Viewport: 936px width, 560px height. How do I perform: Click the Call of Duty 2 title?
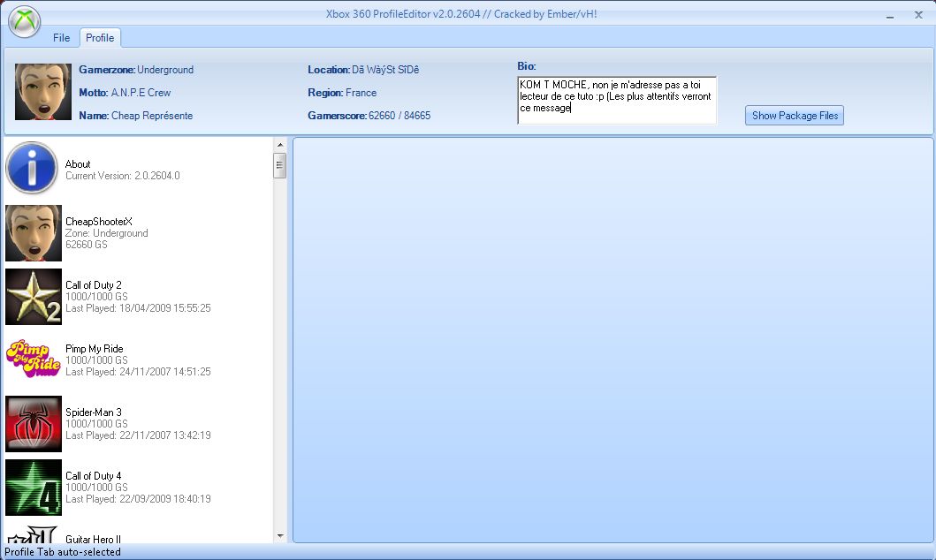point(93,285)
